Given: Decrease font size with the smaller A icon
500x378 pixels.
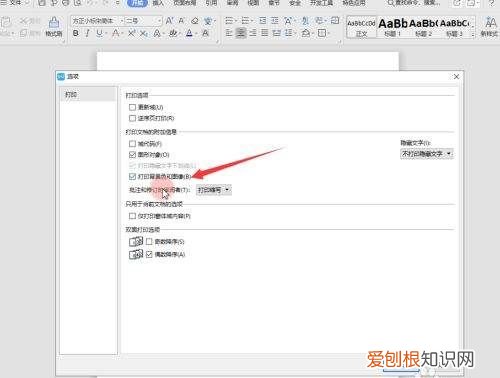Looking at the screenshot, I should click(182, 21).
